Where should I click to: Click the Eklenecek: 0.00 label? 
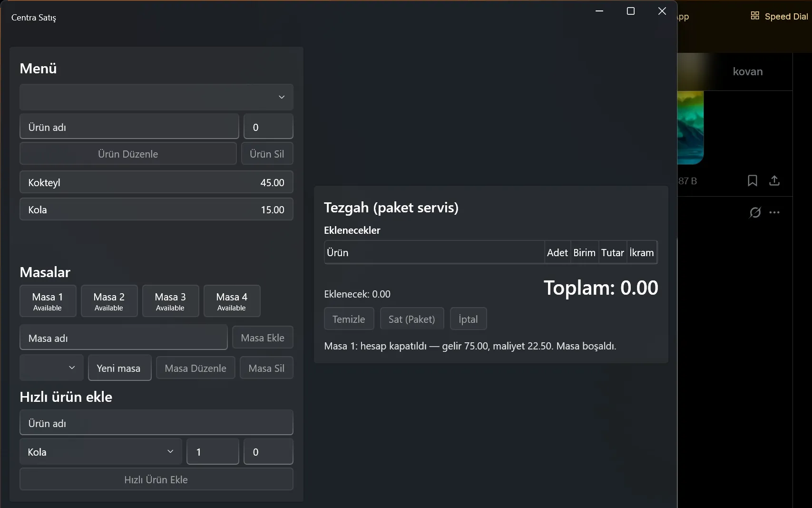point(357,294)
